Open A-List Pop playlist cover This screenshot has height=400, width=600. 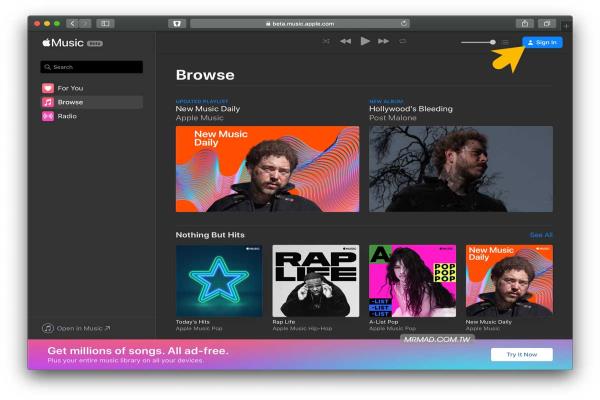(412, 281)
